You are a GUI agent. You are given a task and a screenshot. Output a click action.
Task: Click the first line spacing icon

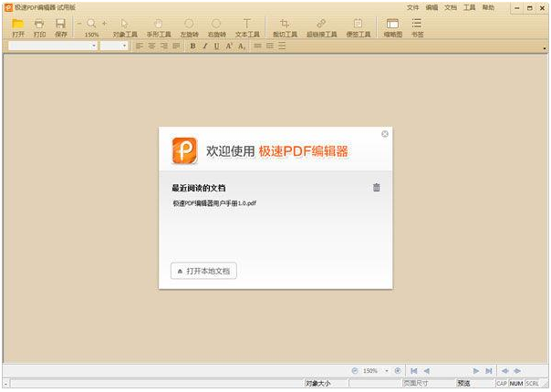(x=257, y=46)
